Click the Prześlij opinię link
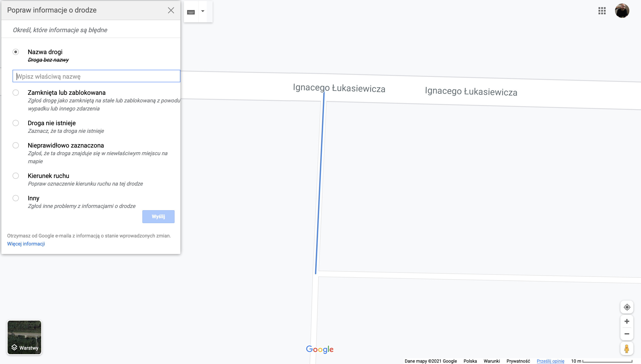Image resolution: width=641 pixels, height=364 pixels. 550,361
